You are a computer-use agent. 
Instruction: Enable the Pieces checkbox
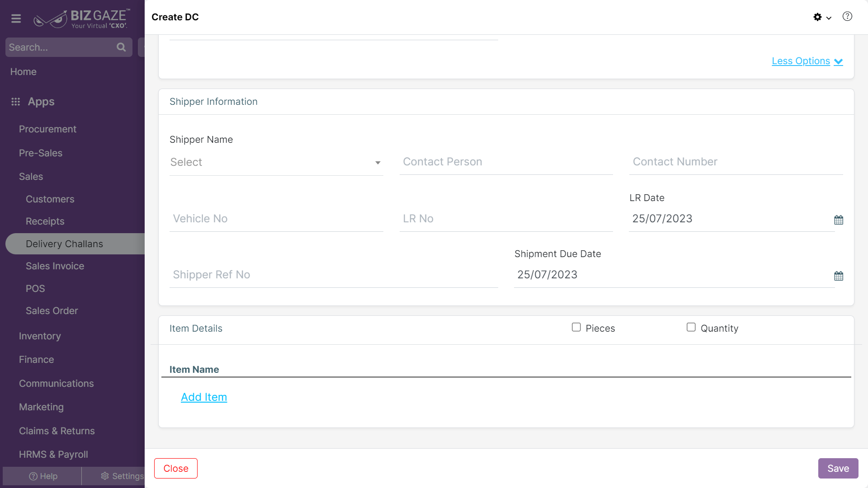pos(576,327)
